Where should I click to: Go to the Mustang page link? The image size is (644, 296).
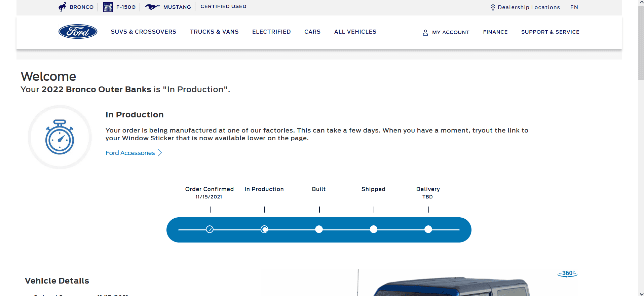click(177, 7)
